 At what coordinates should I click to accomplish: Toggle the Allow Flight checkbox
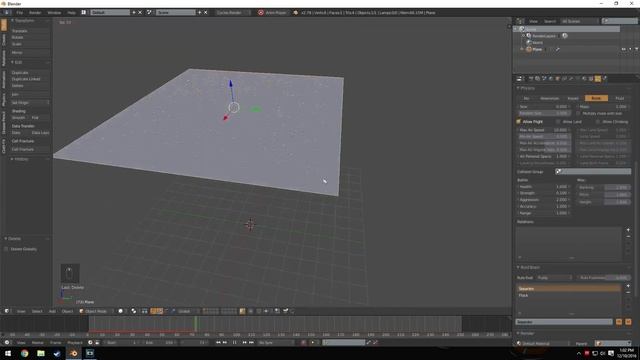[519, 122]
